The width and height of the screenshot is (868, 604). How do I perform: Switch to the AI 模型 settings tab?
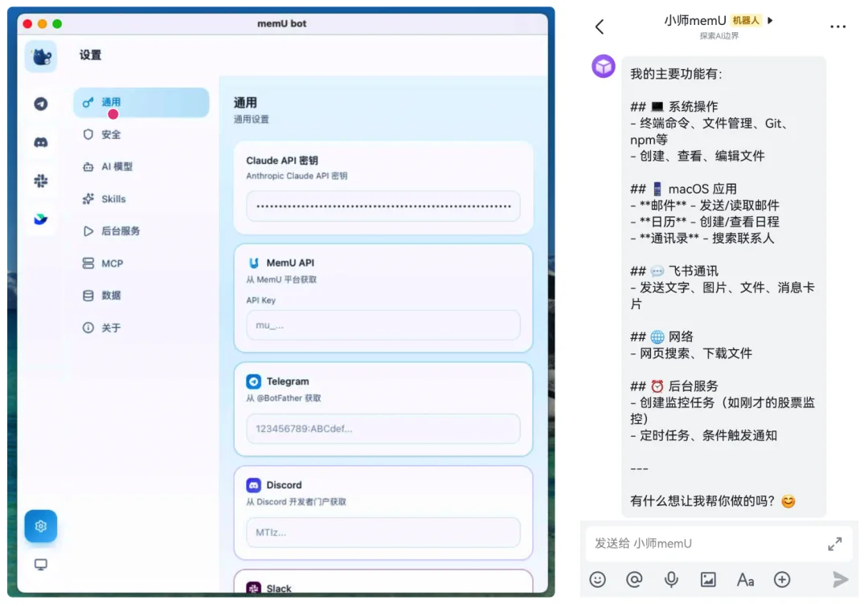(x=116, y=166)
